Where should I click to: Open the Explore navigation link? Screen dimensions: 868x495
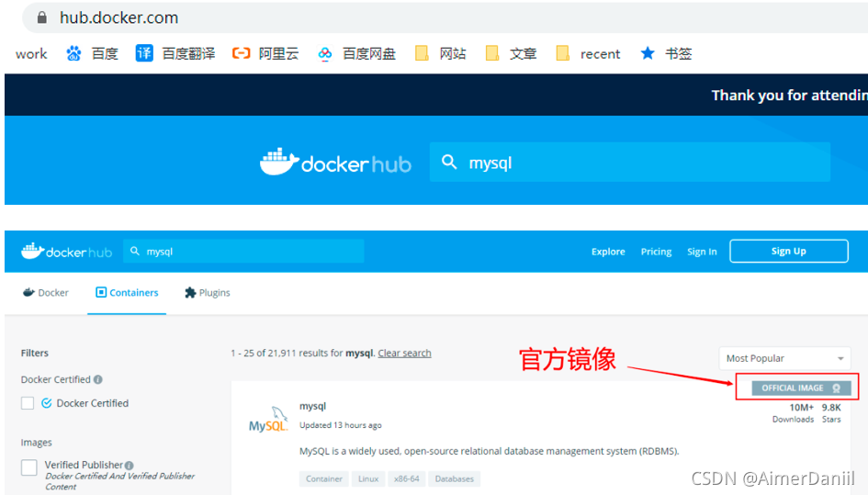608,252
